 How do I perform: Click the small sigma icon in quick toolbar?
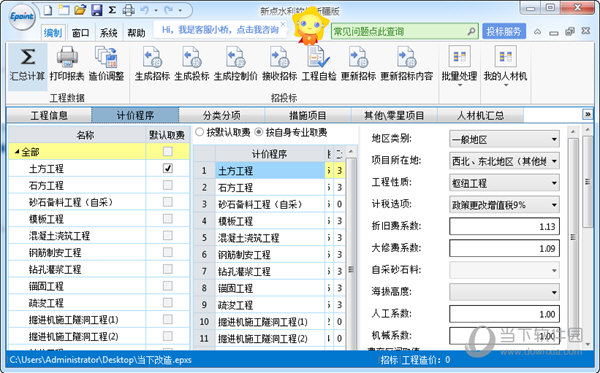tap(112, 10)
